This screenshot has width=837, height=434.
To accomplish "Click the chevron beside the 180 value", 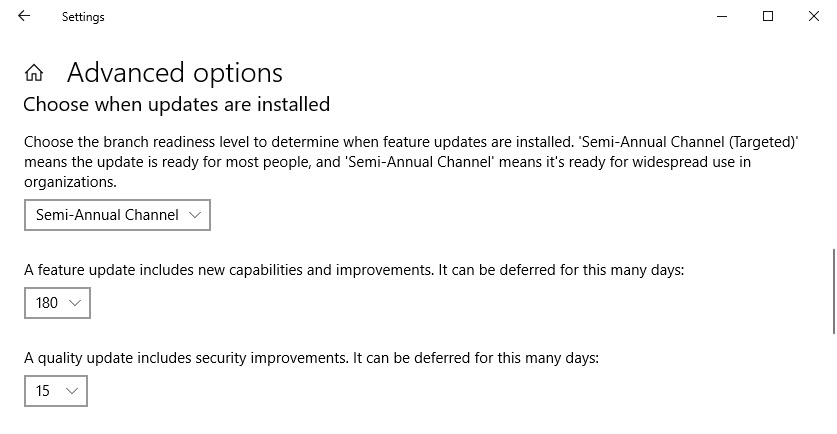I will pos(75,303).
